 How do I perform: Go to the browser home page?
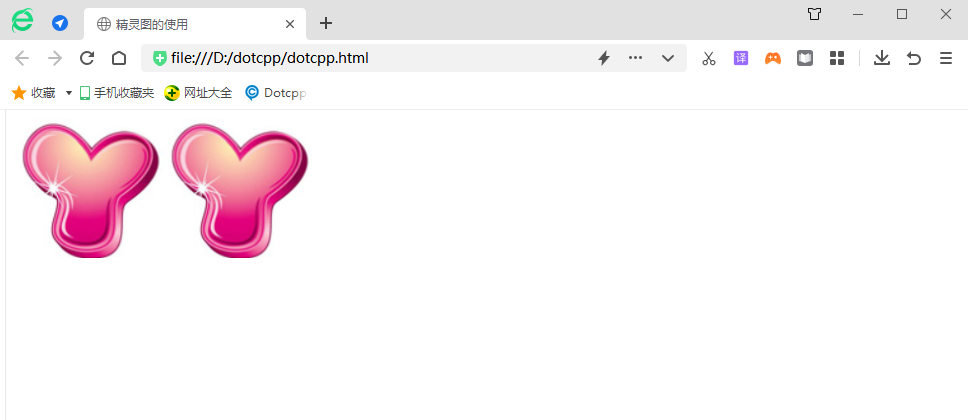point(119,58)
